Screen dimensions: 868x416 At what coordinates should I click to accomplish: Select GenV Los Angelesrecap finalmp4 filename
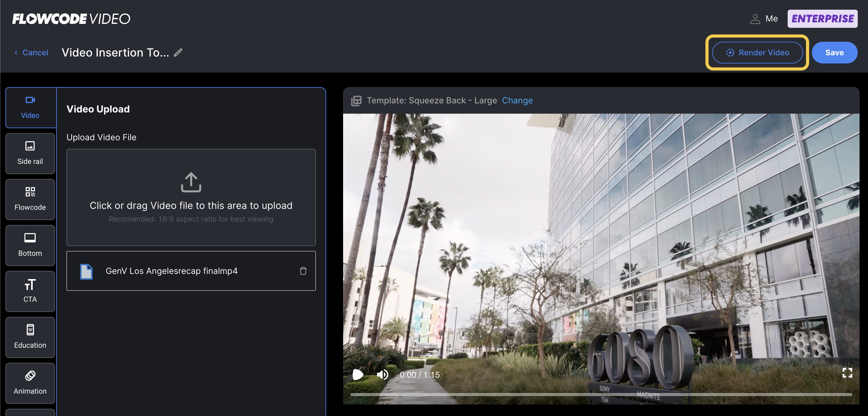click(x=172, y=271)
